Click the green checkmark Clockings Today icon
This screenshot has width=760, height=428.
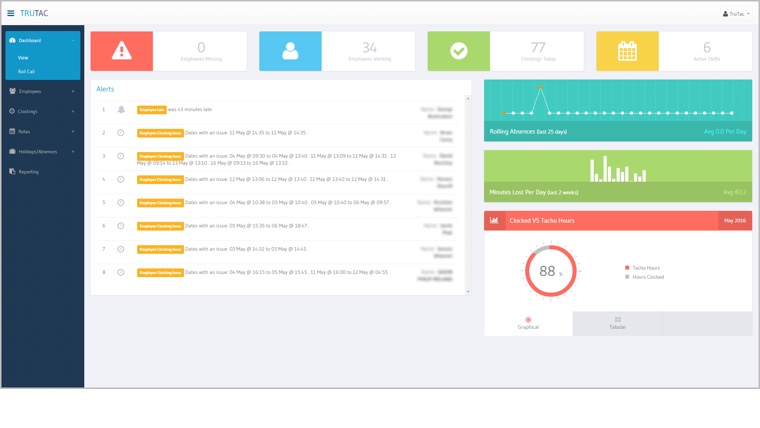click(x=459, y=51)
